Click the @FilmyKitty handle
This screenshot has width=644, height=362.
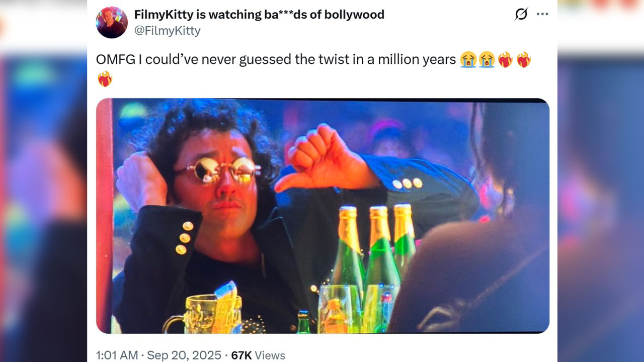coord(167,31)
